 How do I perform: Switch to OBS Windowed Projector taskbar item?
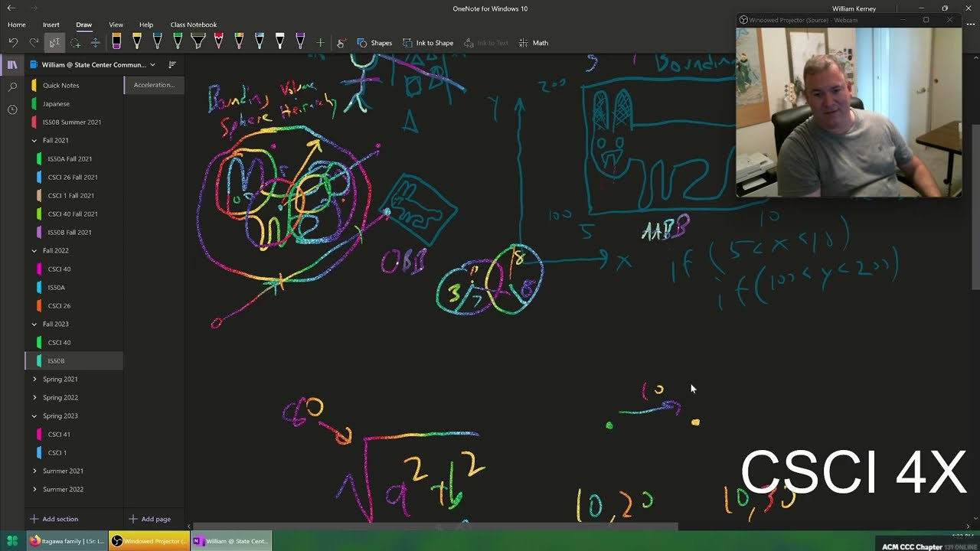point(149,541)
